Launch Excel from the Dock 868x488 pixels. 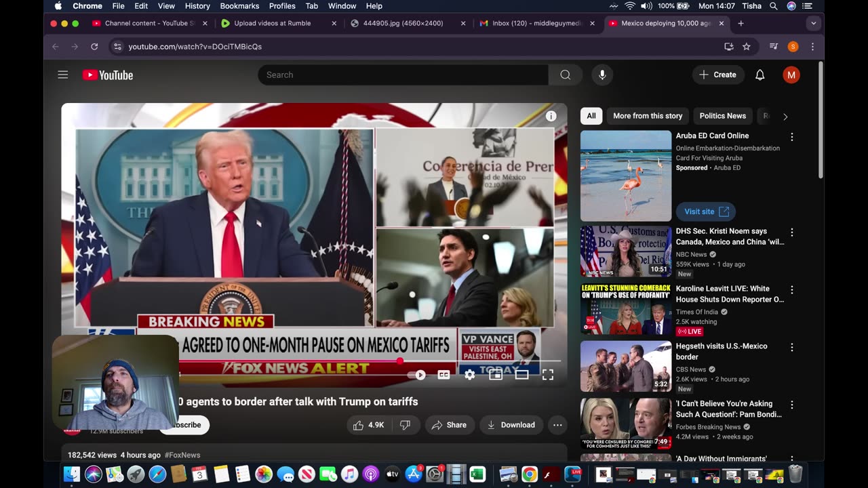[477, 474]
